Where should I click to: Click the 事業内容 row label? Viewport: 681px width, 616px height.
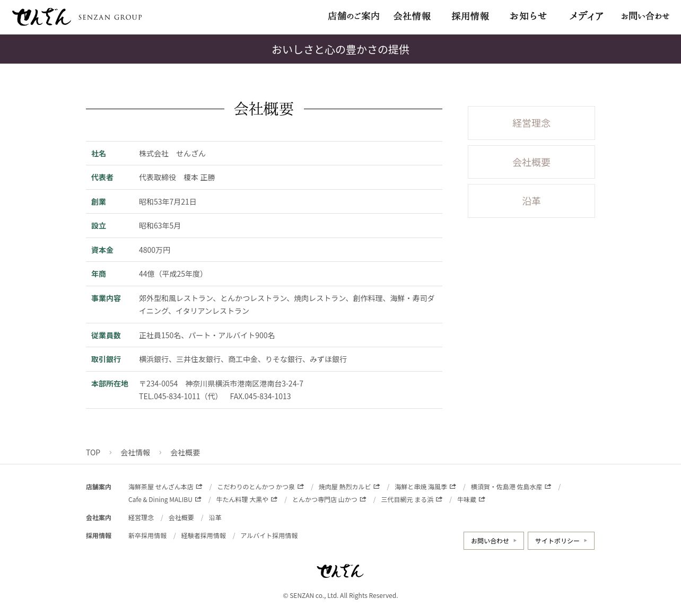point(106,298)
